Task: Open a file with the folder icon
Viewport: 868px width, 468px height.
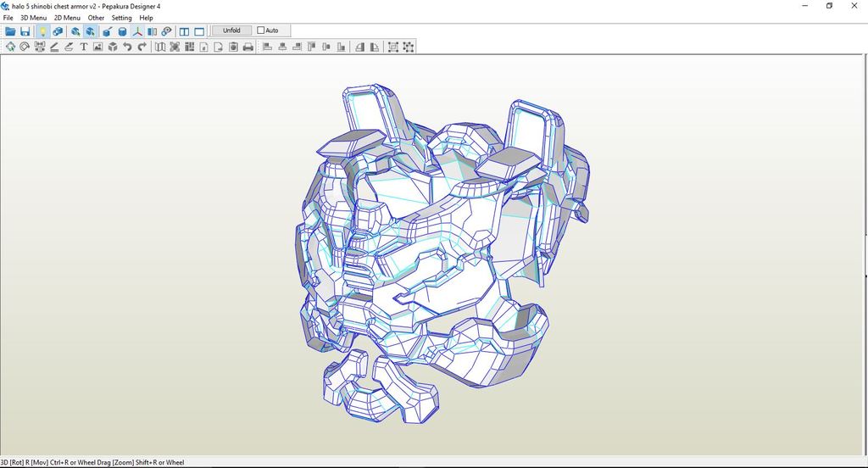Action: pos(10,31)
